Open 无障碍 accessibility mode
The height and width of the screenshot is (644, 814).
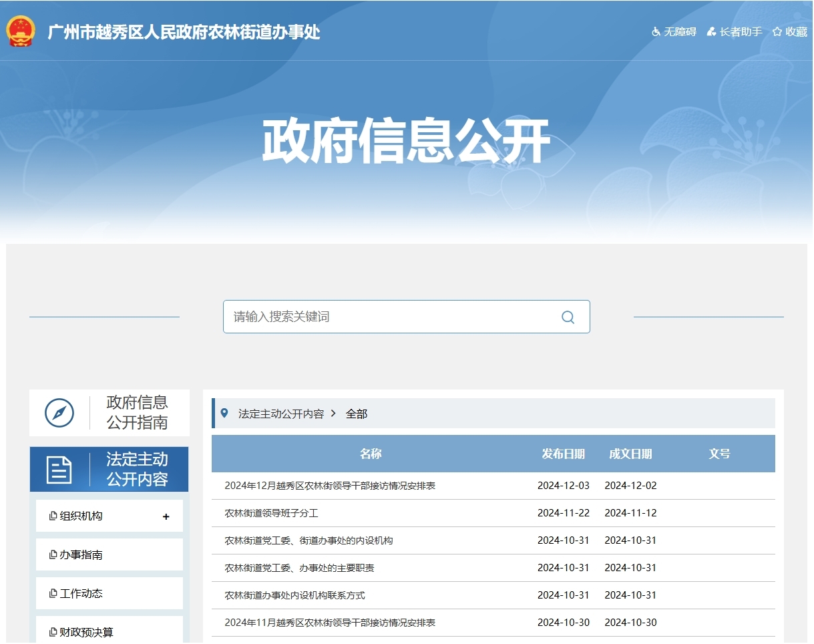[674, 31]
